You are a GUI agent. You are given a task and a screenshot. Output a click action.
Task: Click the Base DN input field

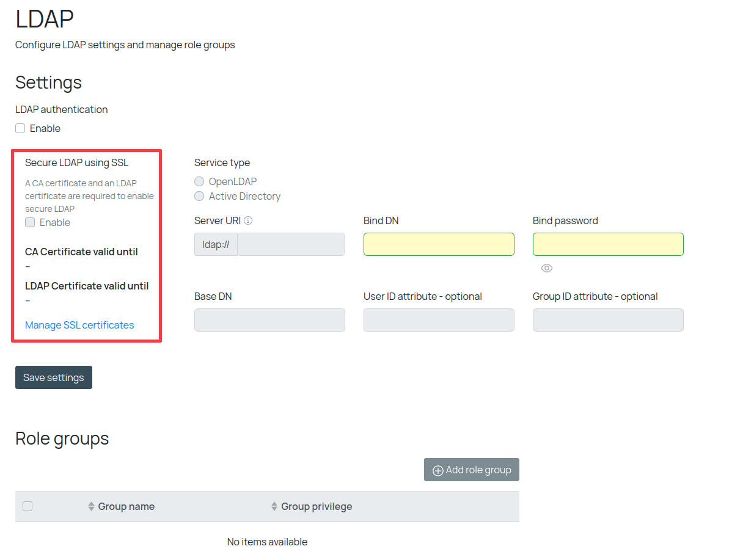click(269, 320)
